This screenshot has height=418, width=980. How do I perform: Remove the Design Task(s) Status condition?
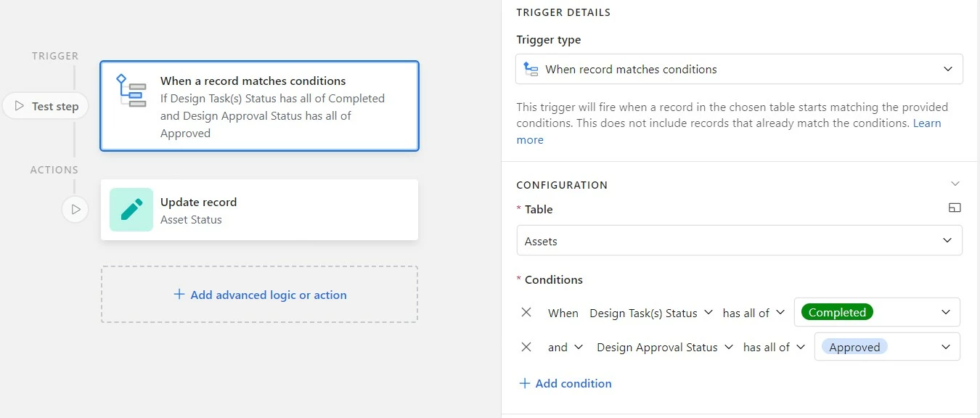[527, 312]
